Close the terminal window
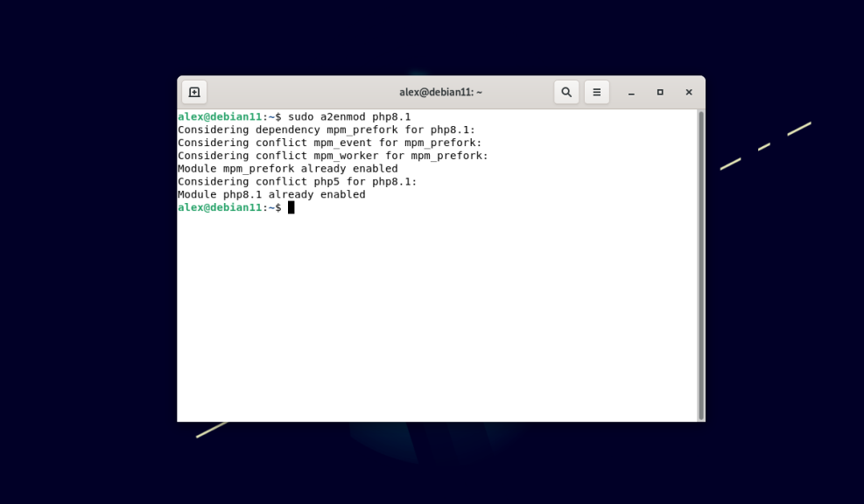Image resolution: width=864 pixels, height=504 pixels. click(x=688, y=92)
